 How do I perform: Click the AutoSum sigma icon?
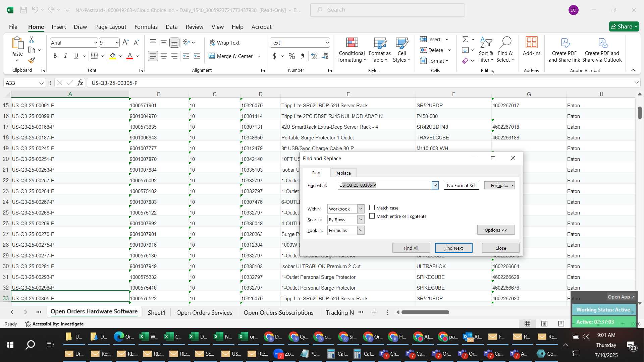(x=465, y=40)
